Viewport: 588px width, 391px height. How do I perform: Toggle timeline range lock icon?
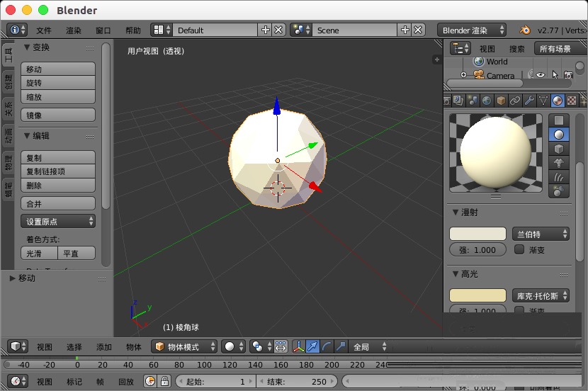[164, 381]
